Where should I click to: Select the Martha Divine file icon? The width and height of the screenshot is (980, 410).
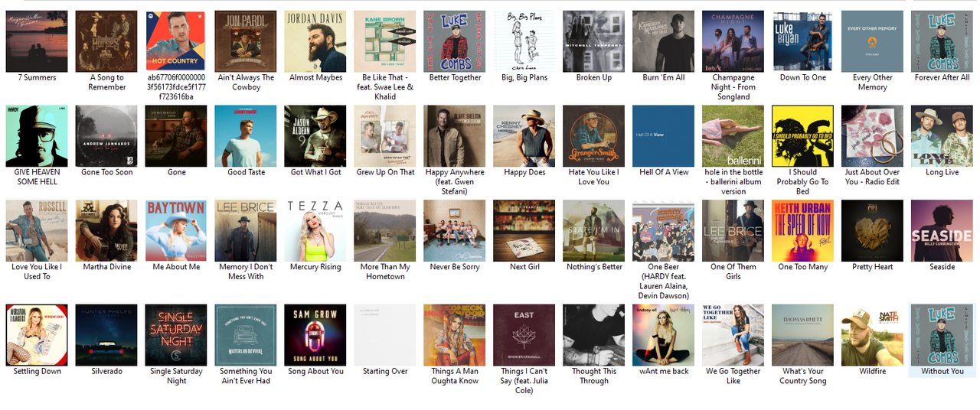click(x=106, y=231)
